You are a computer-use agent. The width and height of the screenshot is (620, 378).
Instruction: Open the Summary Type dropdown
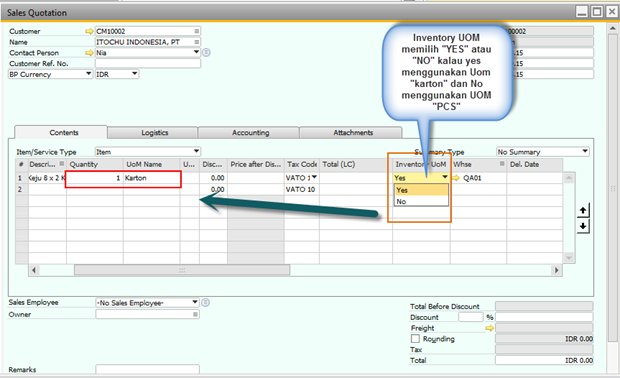[585, 151]
